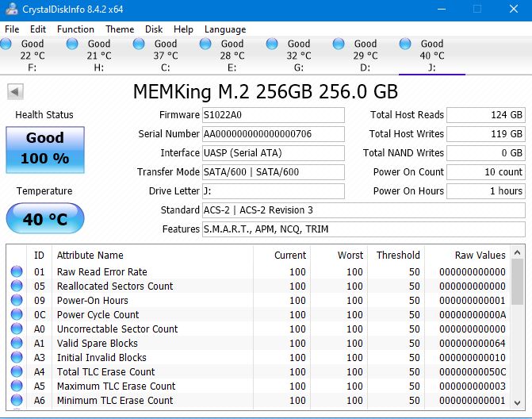
Task: Click the CrystalDiskInfo app icon in title bar
Action: tap(10, 9)
